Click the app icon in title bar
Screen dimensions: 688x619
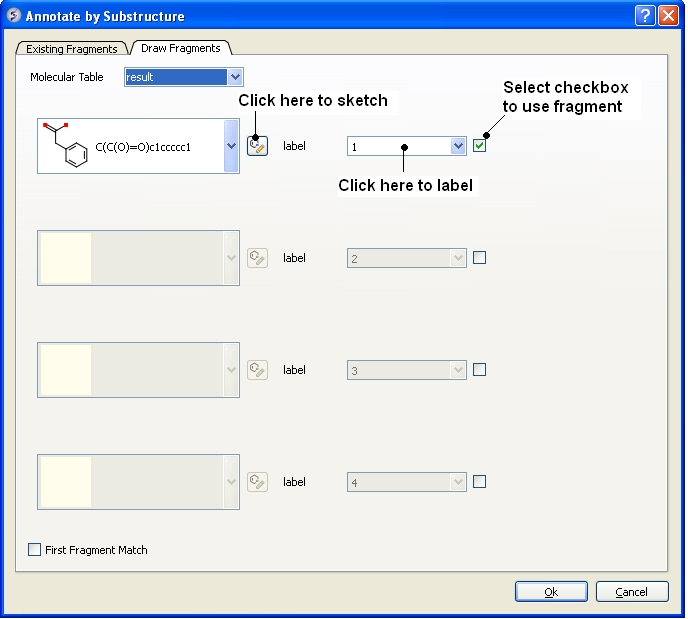click(x=14, y=16)
